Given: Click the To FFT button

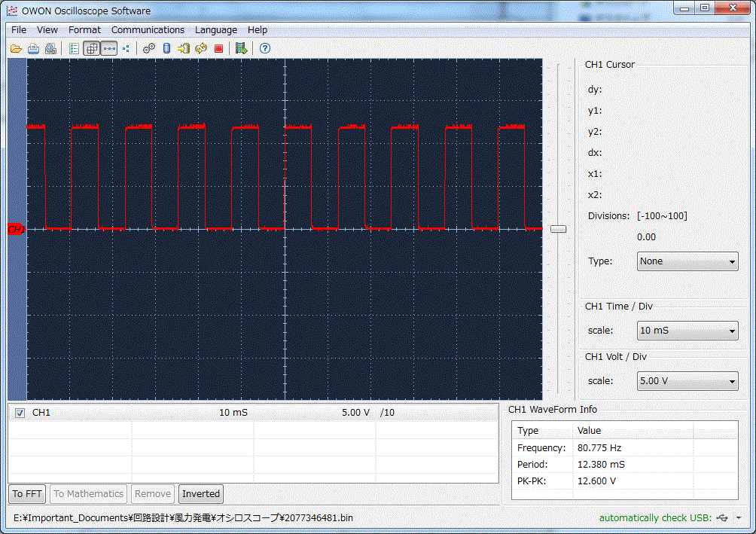Looking at the screenshot, I should click(27, 494).
